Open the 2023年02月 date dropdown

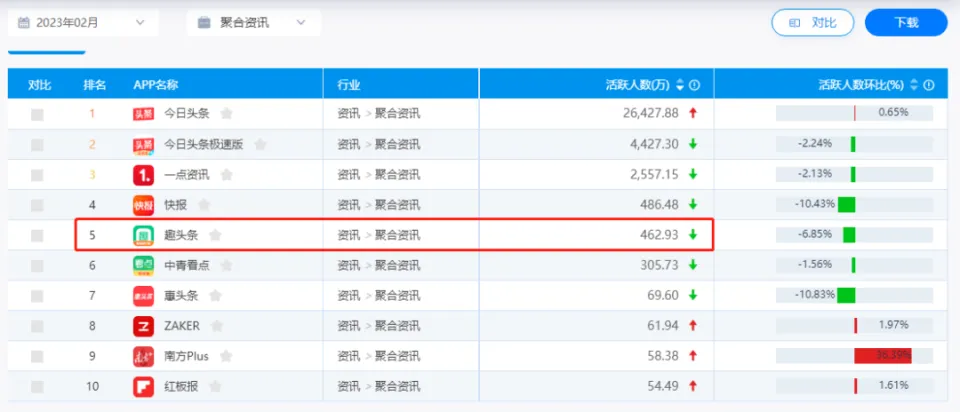pos(82,22)
